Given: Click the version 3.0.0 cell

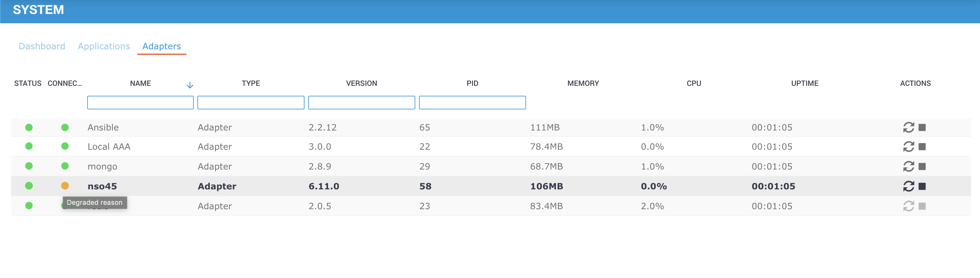Looking at the screenshot, I should point(320,147).
